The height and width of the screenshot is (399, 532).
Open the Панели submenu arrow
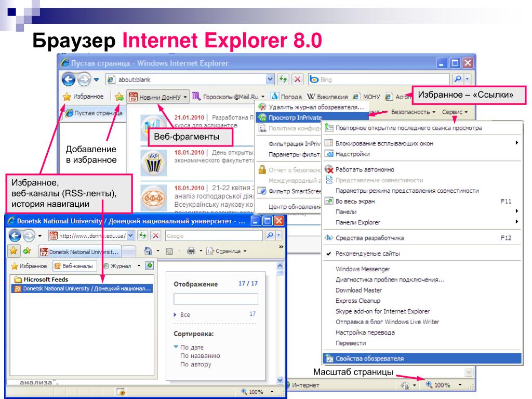(x=517, y=211)
